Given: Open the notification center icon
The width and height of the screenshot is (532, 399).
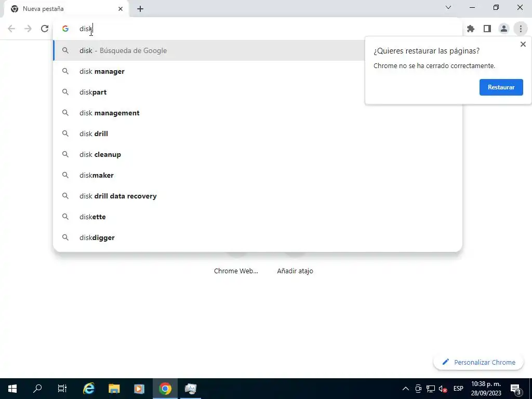Looking at the screenshot, I should [x=515, y=389].
